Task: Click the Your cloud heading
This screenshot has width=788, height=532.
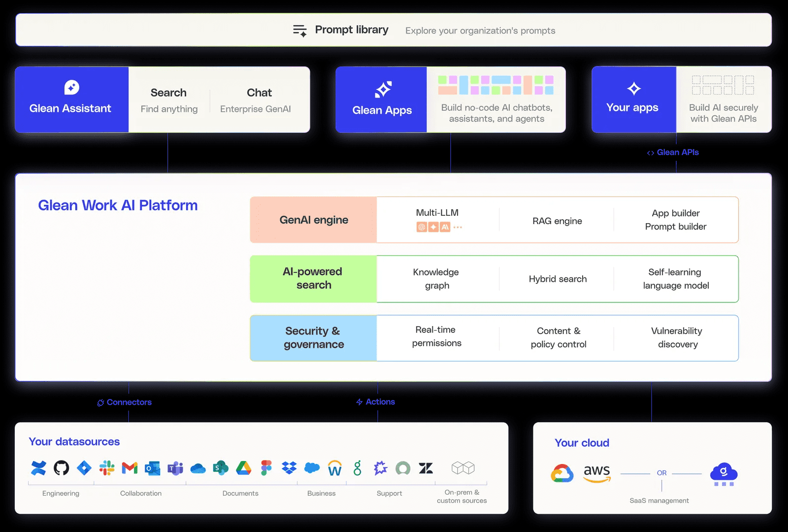Action: 582,443
